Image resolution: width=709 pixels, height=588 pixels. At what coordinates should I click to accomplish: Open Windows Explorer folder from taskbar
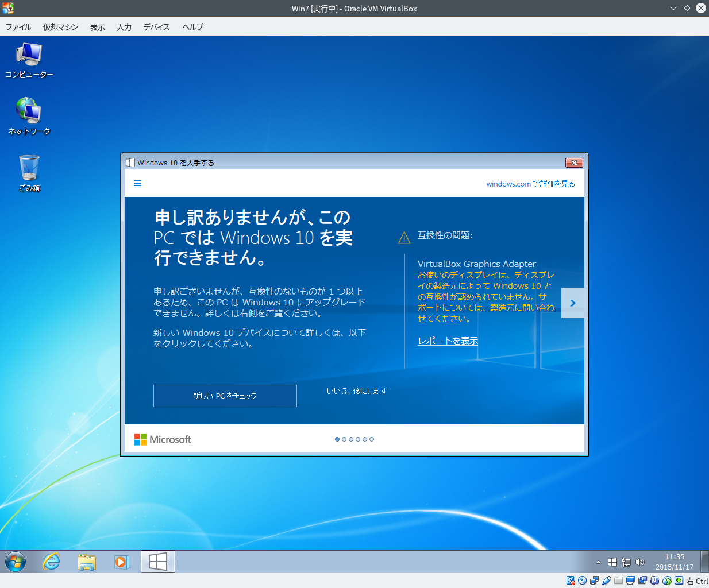pos(87,562)
